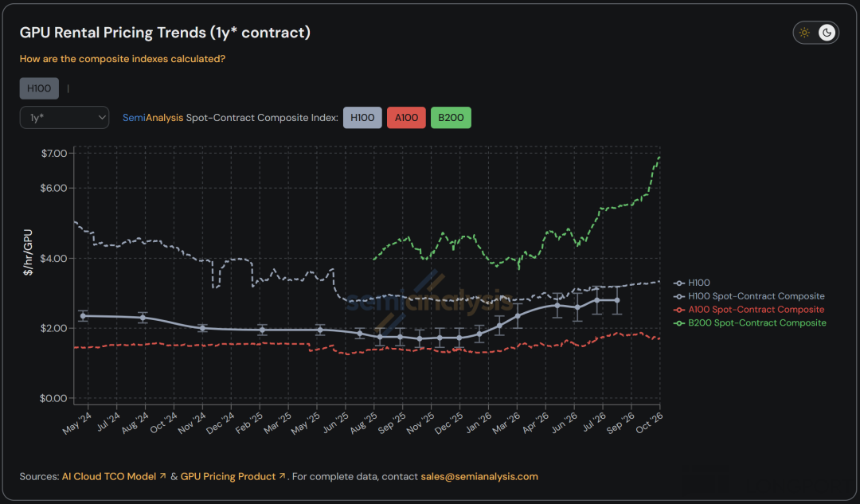Click the 'GPU Rental Pricing Trends' chart title
Image resolution: width=860 pixels, height=504 pixels.
click(165, 33)
